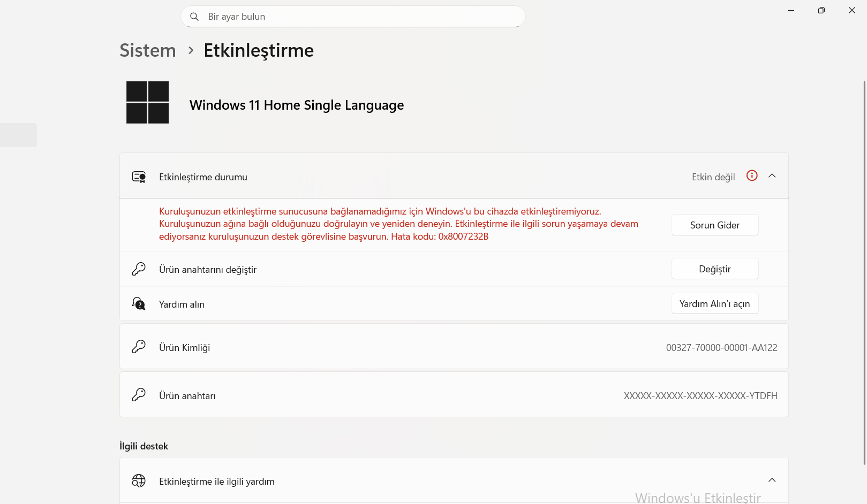Screen dimensions: 867x504
Task: Click the 'Etkin değil' status text
Action: click(x=713, y=177)
